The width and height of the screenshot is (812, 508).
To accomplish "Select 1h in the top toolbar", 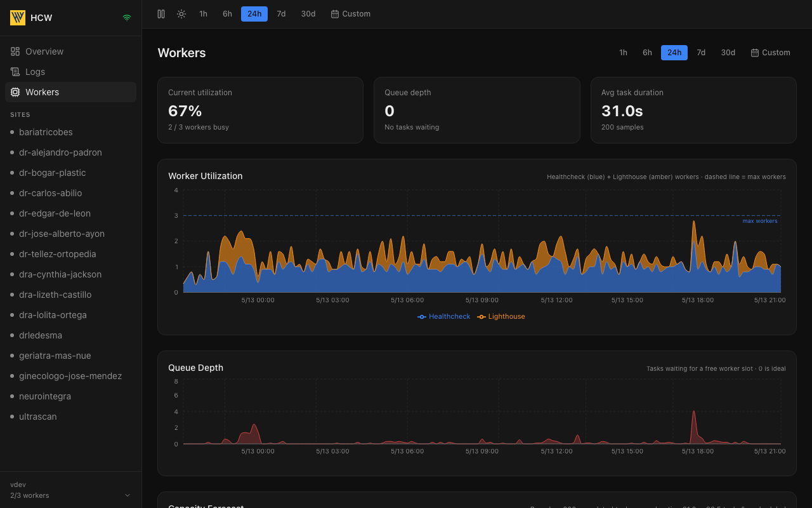I will (x=203, y=14).
